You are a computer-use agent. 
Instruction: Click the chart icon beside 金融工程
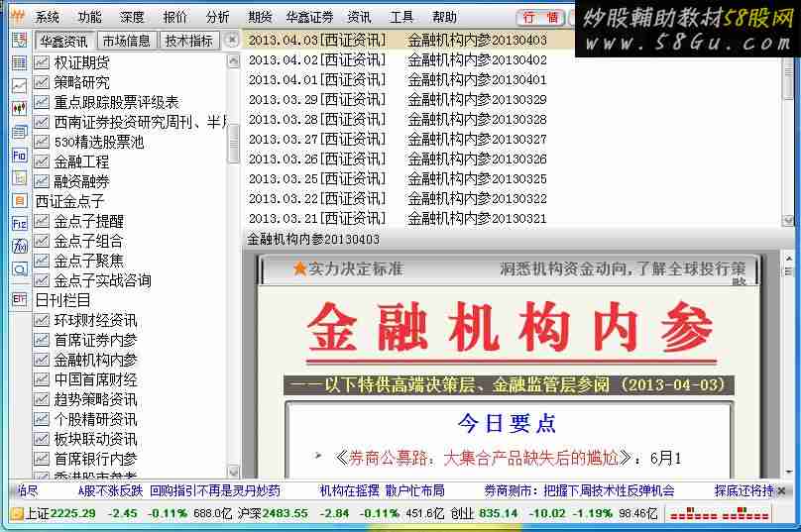pyautogui.click(x=42, y=161)
